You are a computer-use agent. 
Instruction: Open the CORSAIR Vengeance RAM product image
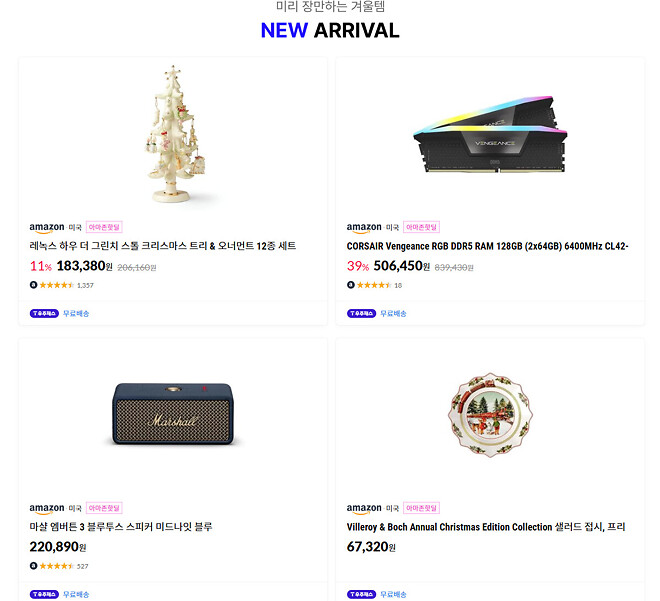(490, 134)
